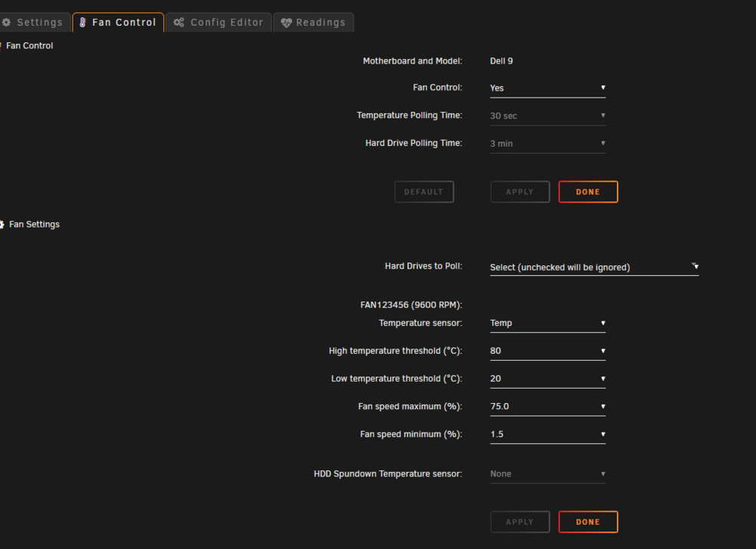Click the Fan Settings section heading
The width and height of the screenshot is (756, 549).
coord(34,225)
